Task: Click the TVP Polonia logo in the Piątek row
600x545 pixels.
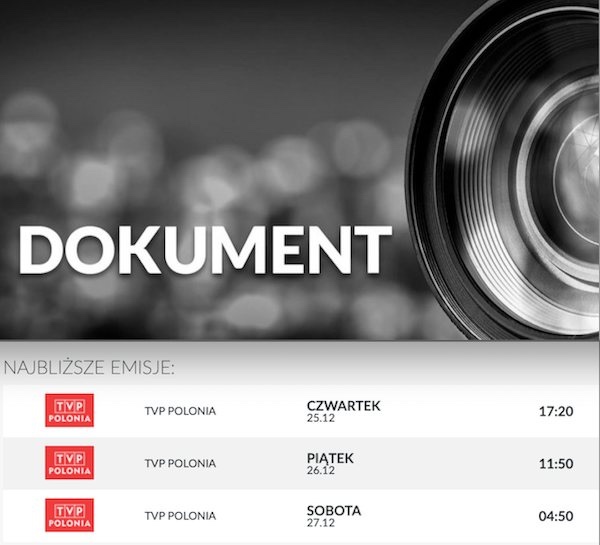Action: click(69, 462)
